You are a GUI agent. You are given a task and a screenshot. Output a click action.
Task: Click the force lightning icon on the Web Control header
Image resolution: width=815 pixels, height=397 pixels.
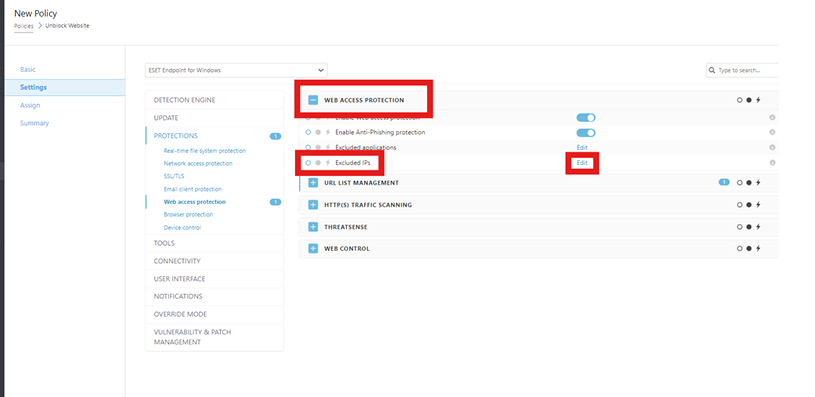point(758,248)
